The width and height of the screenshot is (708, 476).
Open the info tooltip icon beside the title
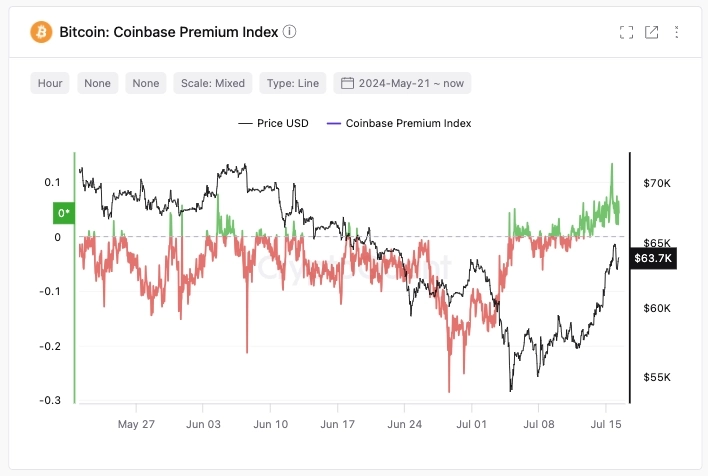(x=290, y=32)
